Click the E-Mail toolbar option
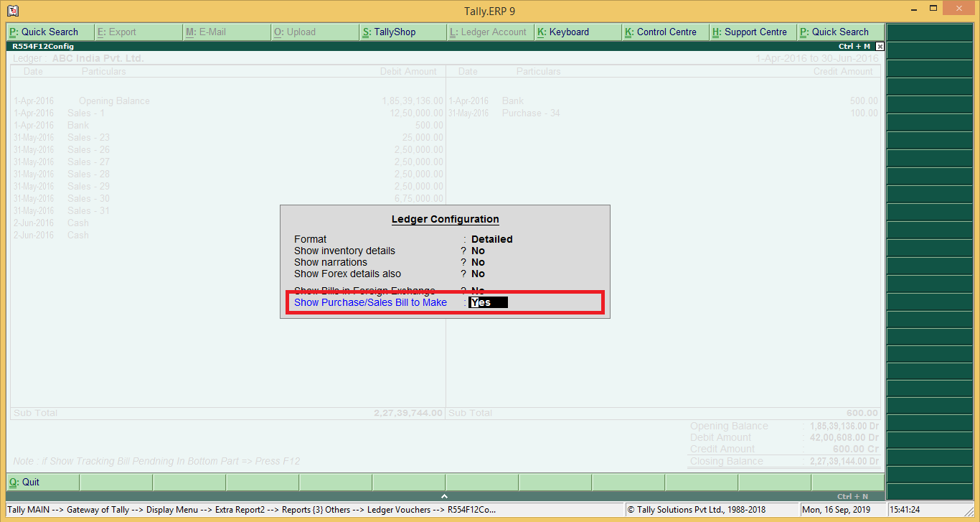The width and height of the screenshot is (980, 522). coord(227,32)
